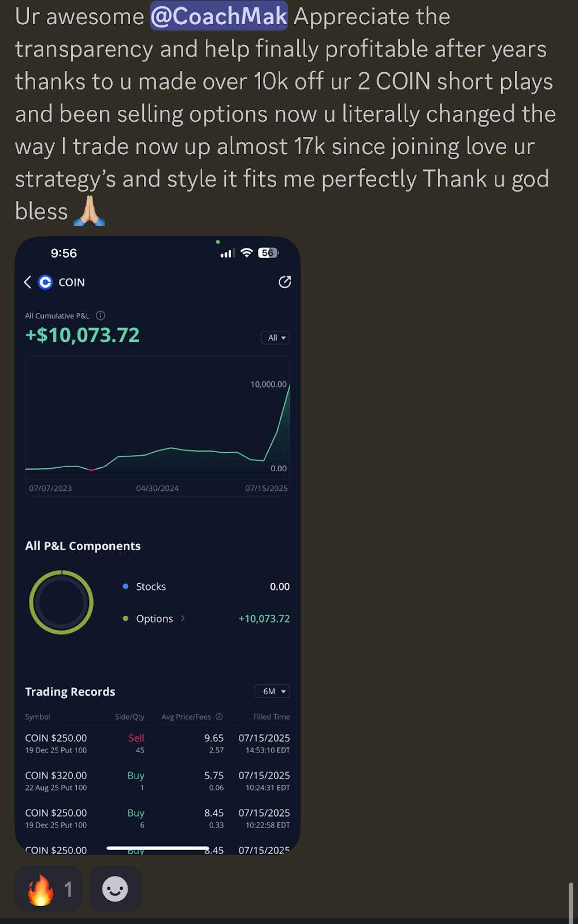Click the fire emoji reaction
This screenshot has height=924, width=578.
click(x=48, y=889)
